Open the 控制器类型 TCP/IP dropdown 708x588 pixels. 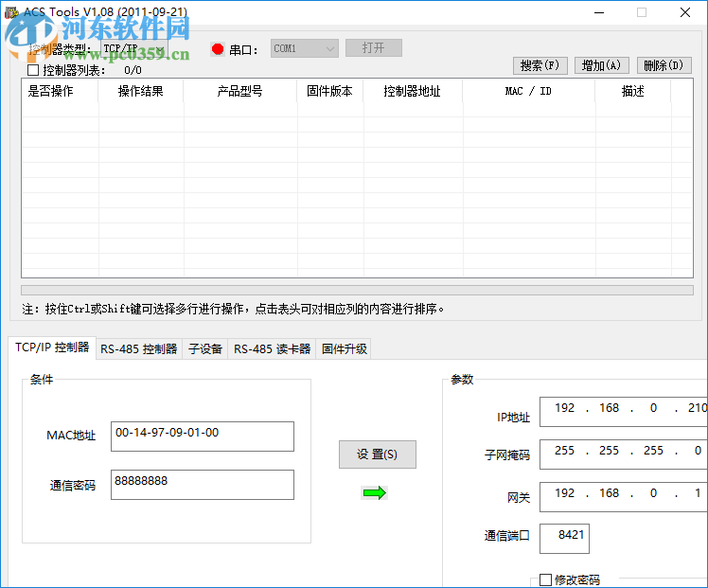tap(133, 49)
